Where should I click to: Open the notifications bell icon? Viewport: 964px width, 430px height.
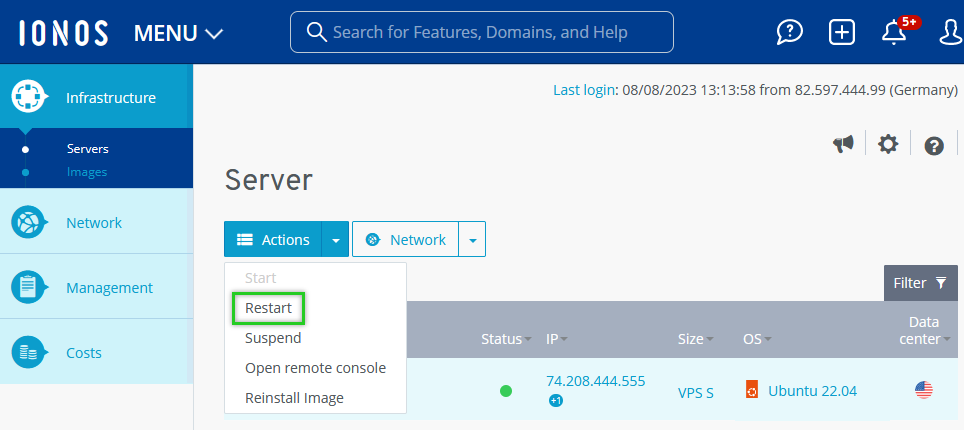(894, 32)
